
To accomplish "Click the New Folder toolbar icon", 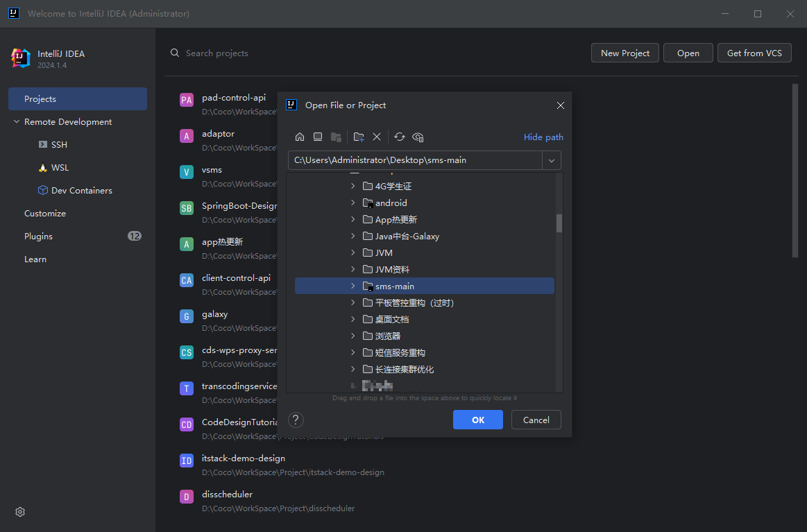I will (x=359, y=137).
